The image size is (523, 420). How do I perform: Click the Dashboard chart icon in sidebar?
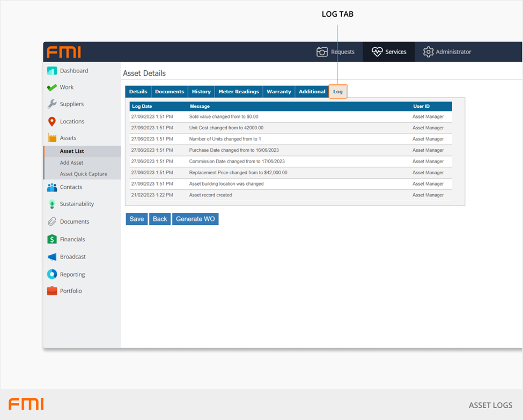pos(52,71)
